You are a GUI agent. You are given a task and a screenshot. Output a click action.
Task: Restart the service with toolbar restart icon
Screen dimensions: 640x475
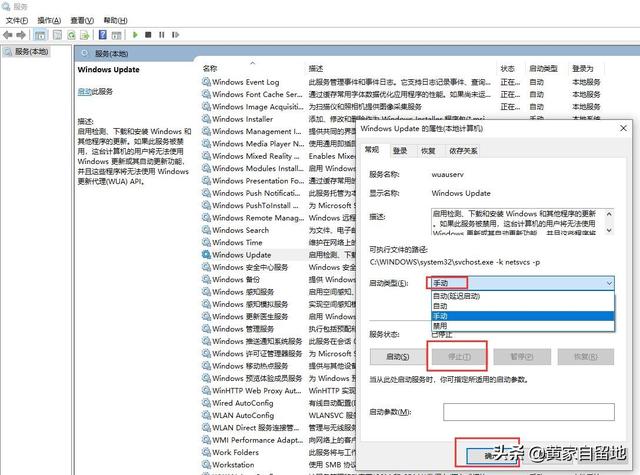176,35
